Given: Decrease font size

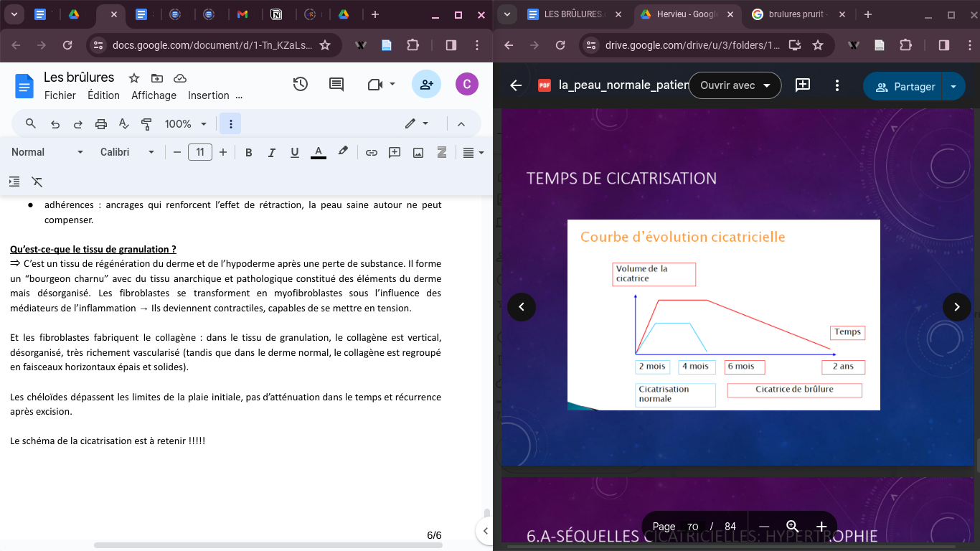Looking at the screenshot, I should point(177,152).
